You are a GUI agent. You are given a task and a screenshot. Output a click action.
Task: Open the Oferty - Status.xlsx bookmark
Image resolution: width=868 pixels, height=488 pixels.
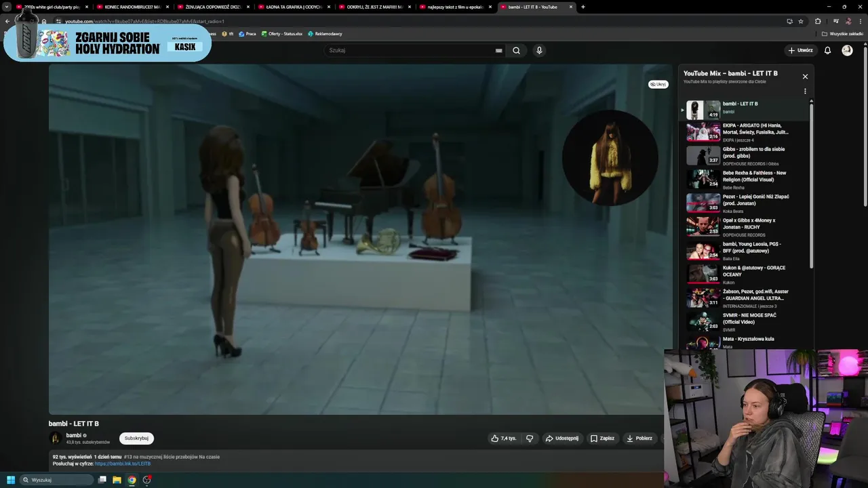281,33
